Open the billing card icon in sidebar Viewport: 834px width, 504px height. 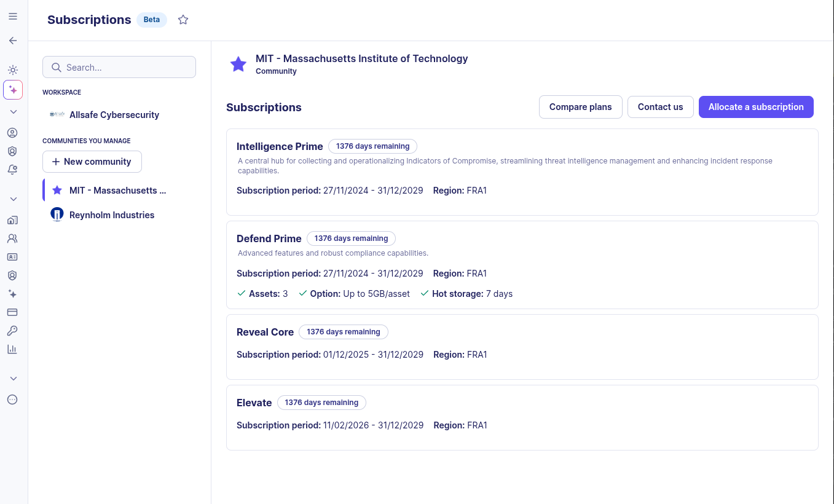click(12, 312)
